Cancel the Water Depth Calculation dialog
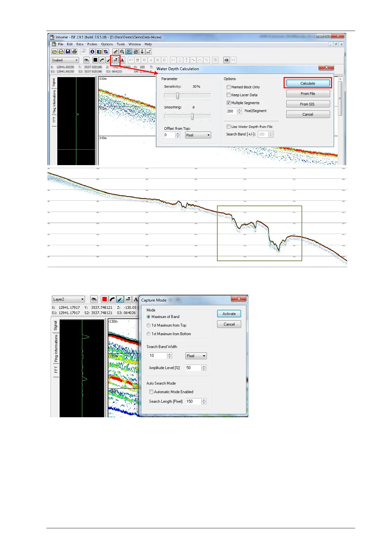 308,114
